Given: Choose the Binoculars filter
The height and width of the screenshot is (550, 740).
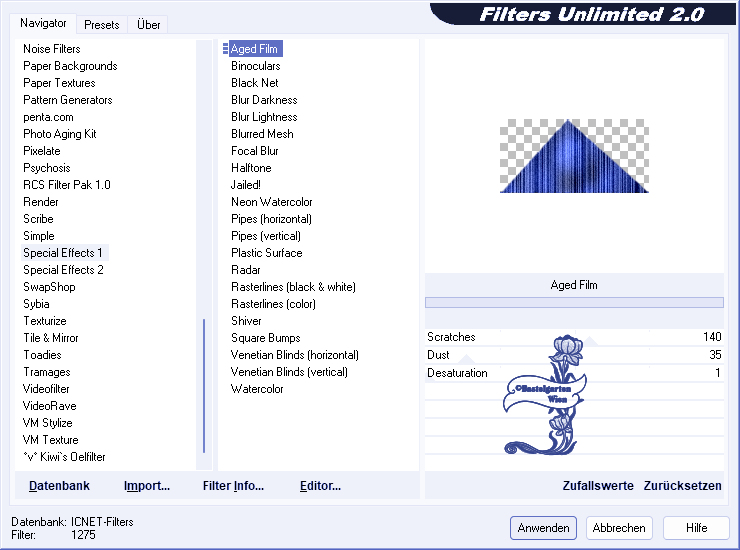Looking at the screenshot, I should (256, 66).
